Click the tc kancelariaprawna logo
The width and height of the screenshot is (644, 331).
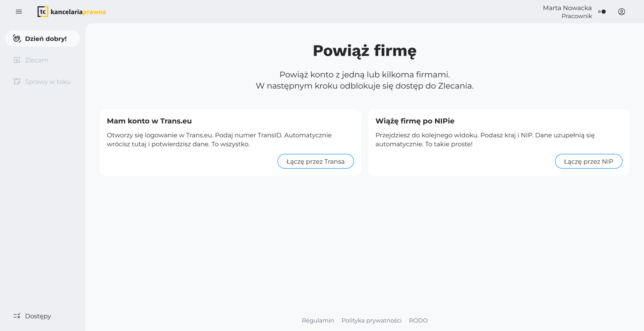[71, 12]
